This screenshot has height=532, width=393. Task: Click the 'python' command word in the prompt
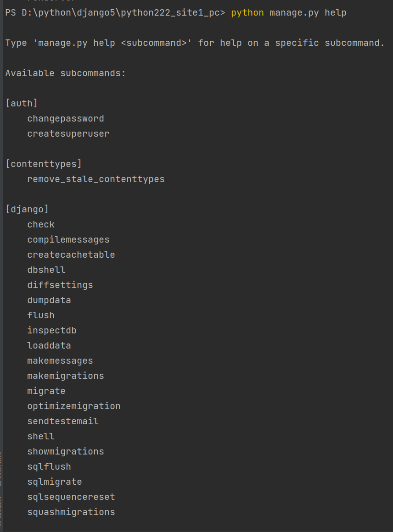[x=247, y=13]
